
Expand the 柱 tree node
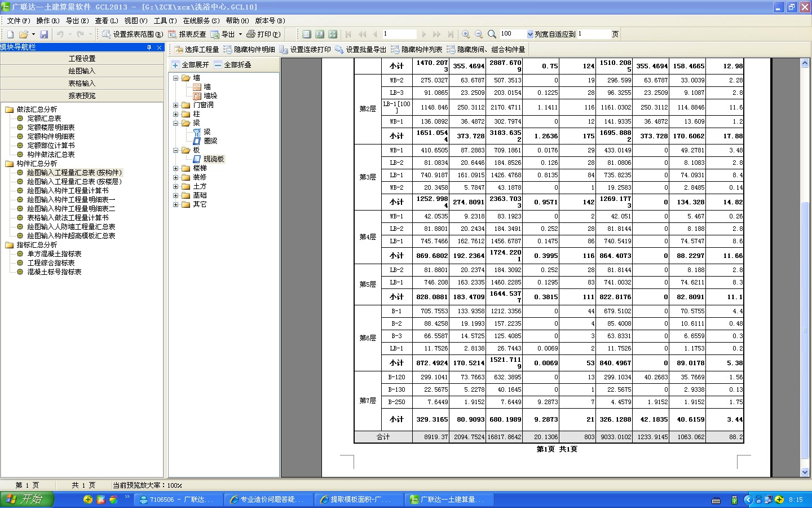coord(176,114)
